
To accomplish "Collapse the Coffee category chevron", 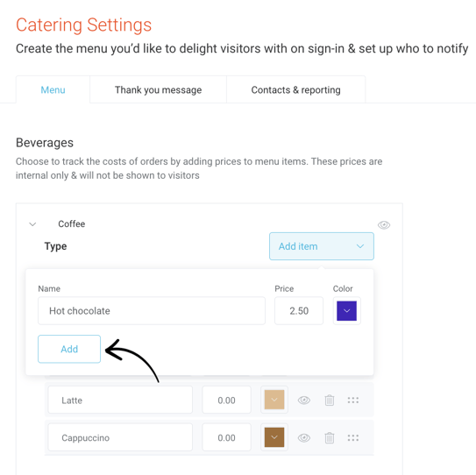I will coord(32,224).
